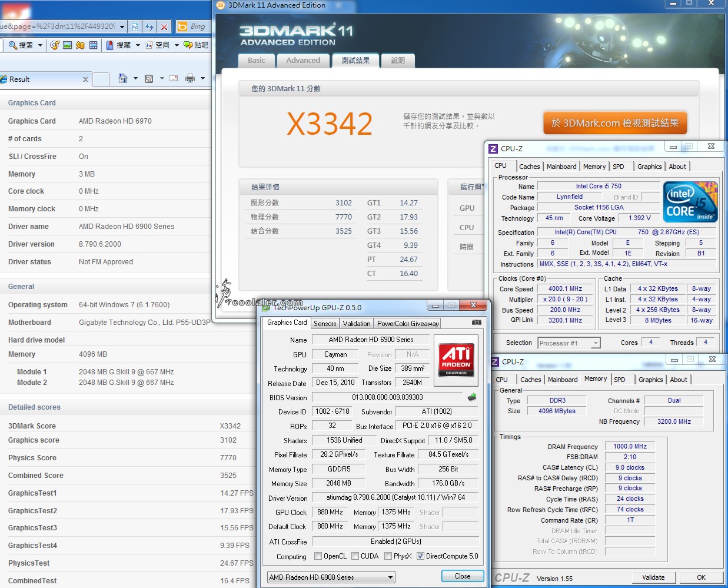Click the 空间 hi space toolbar button
Screen dimensions: 728x588
pos(158,45)
